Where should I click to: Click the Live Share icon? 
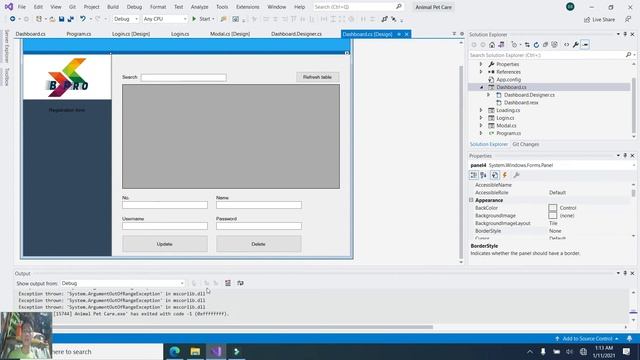coord(587,20)
